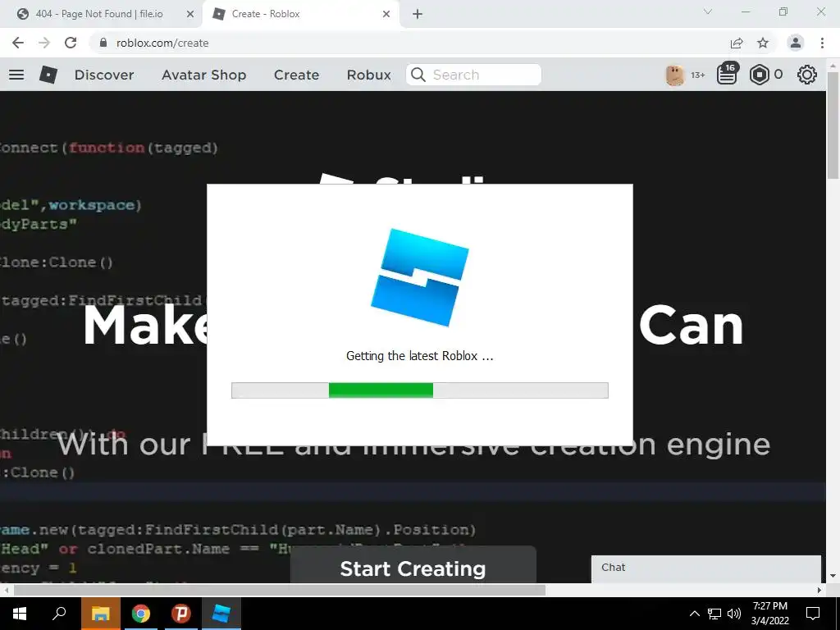Open a new browser tab
This screenshot has width=840, height=630.
(418, 15)
